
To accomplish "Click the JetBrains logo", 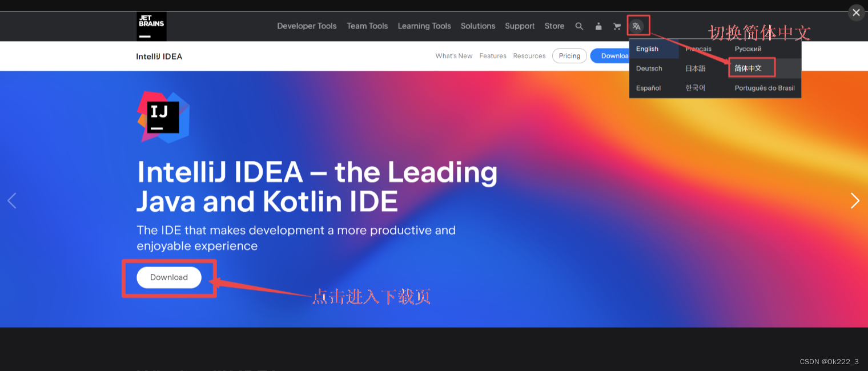I will 151,26.
